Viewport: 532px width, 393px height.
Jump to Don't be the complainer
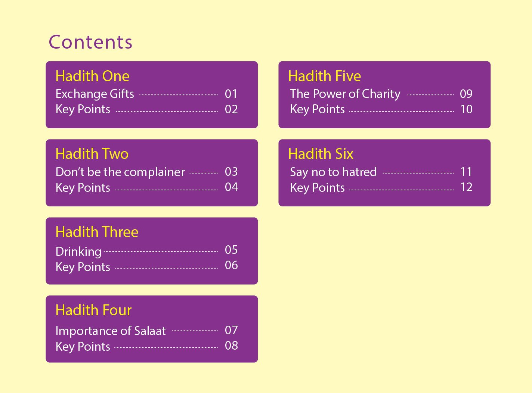point(120,172)
